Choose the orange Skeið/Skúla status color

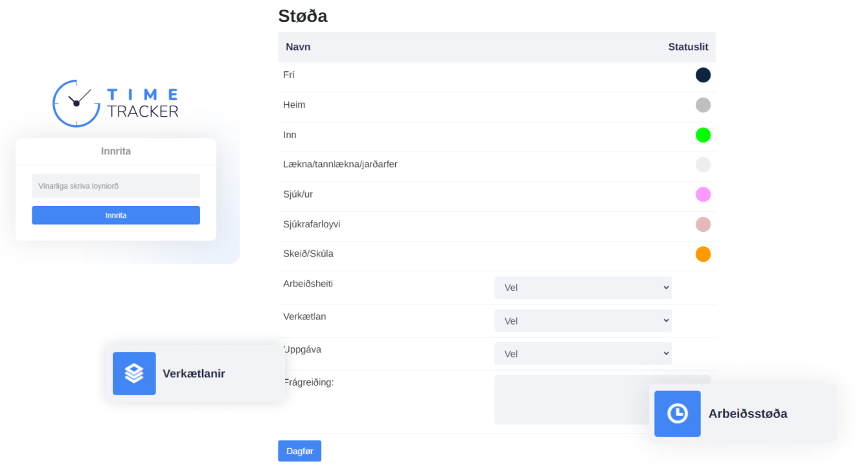click(x=703, y=254)
